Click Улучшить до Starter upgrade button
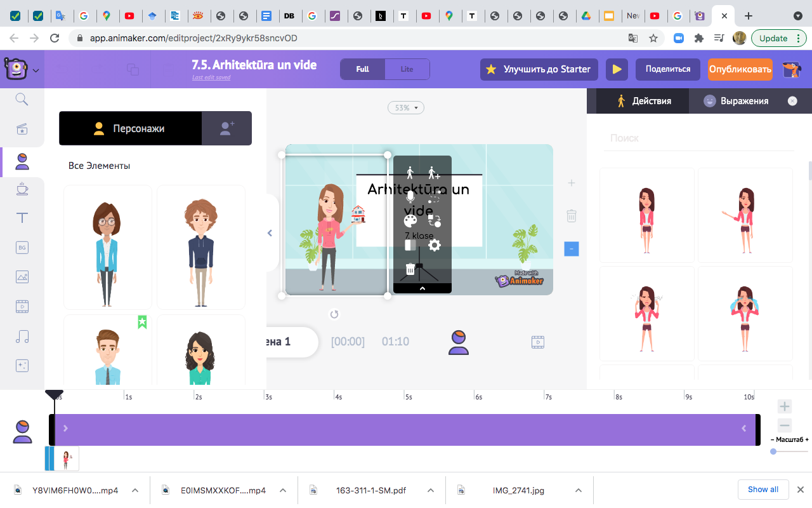Screen dimensions: 812x508 point(538,69)
